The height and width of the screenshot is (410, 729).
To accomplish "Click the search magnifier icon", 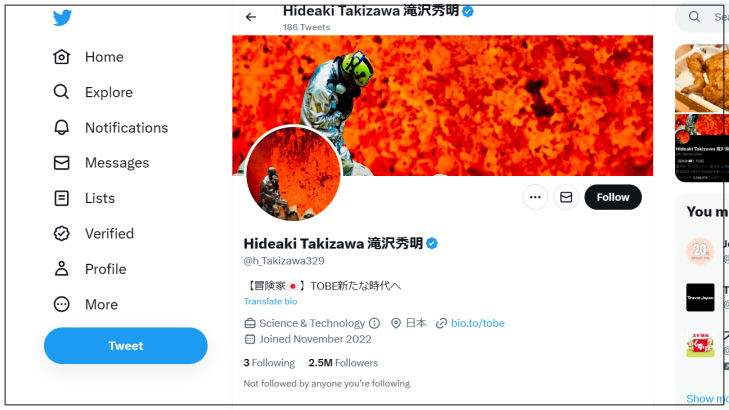I will [x=694, y=17].
